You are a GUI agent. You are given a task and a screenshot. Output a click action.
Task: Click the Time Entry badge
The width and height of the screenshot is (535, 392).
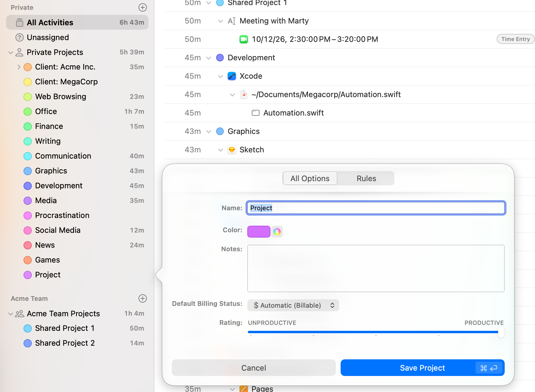(515, 39)
